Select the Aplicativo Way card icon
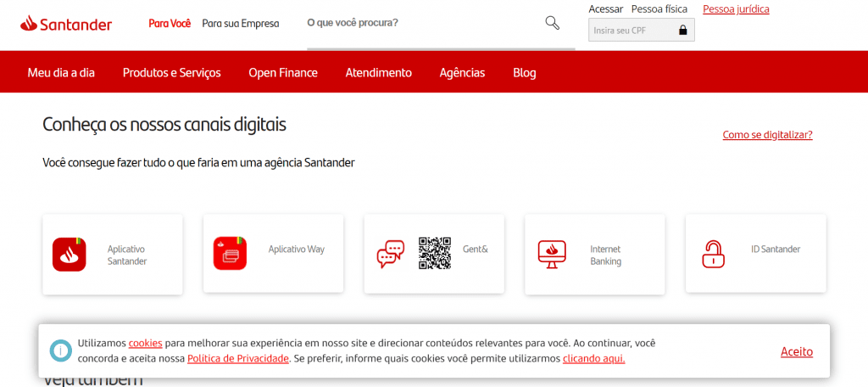The height and width of the screenshot is (387, 868). [230, 255]
